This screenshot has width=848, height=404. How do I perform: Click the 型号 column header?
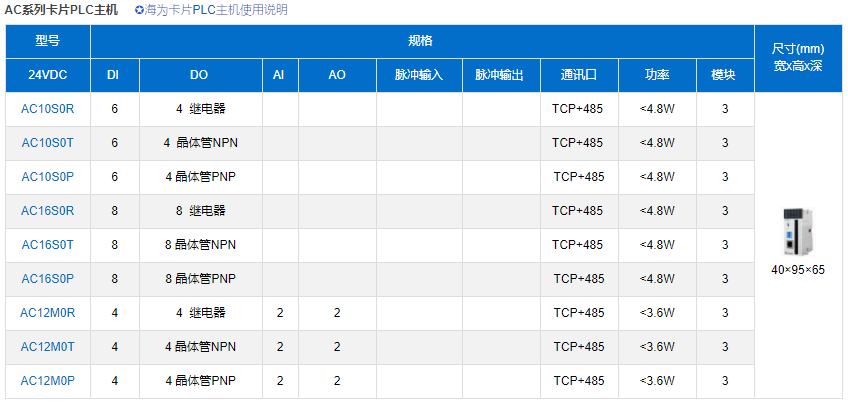click(x=48, y=41)
